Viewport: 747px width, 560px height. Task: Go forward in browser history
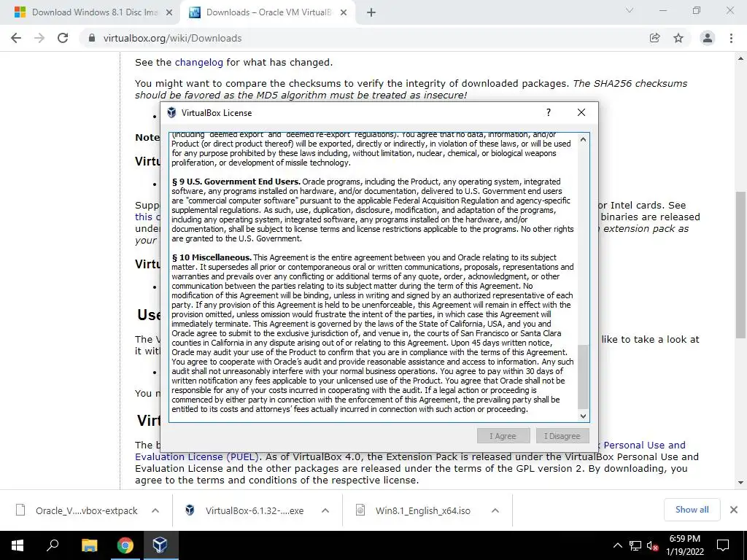(x=39, y=38)
